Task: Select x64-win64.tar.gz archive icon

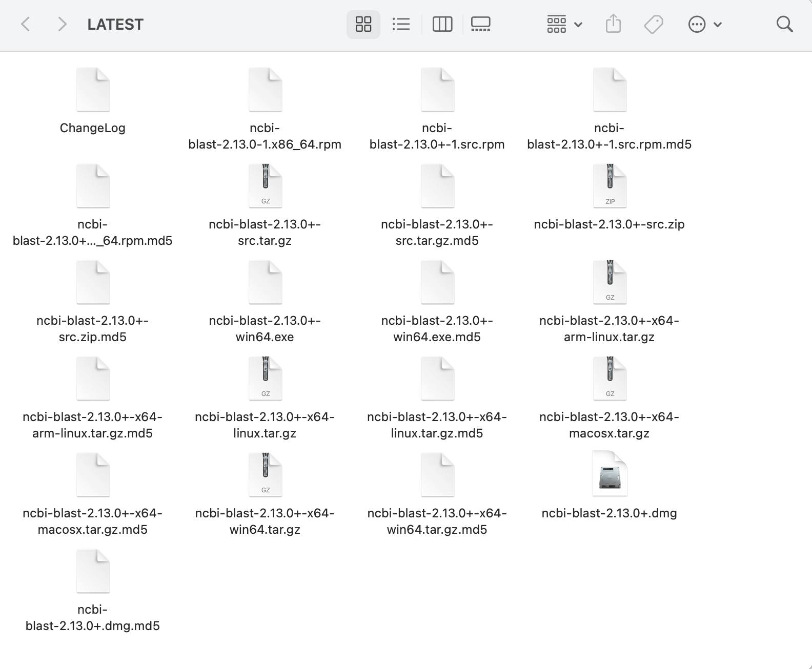Action: point(265,475)
